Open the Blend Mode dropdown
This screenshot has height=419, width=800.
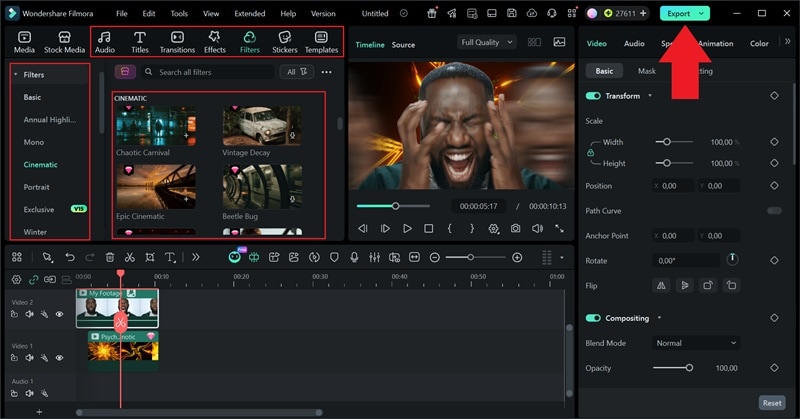[696, 343]
